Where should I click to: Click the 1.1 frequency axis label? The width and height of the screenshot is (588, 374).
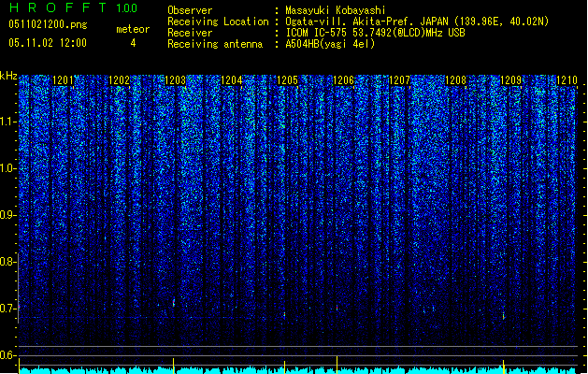click(7, 122)
